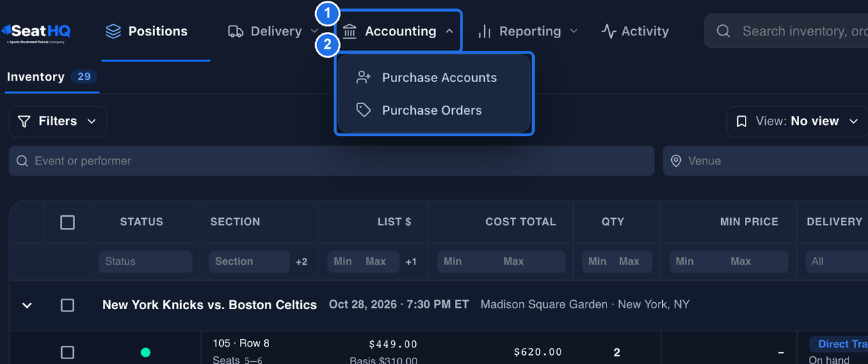Click the MIN PRICE column header
Viewport: 868px width, 364px height.
[749, 222]
